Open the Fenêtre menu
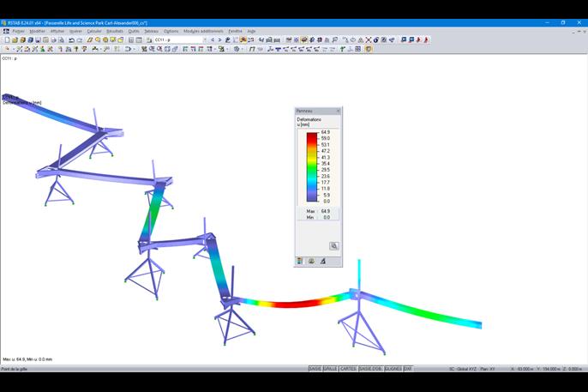This screenshot has height=392, width=588. (x=235, y=31)
